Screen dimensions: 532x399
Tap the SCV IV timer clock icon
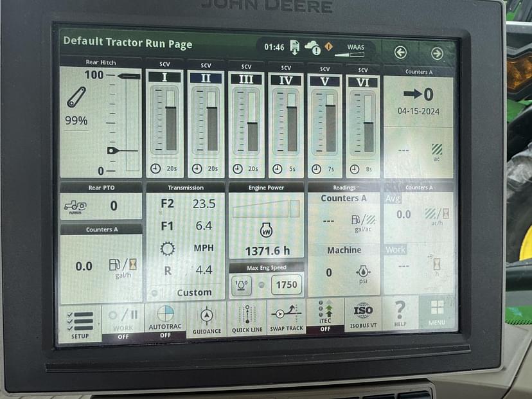277,168
